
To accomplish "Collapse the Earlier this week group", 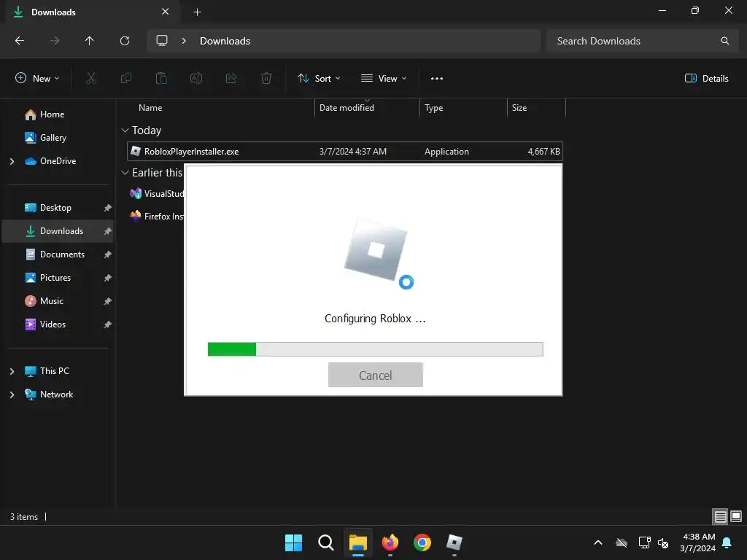I will [x=125, y=173].
